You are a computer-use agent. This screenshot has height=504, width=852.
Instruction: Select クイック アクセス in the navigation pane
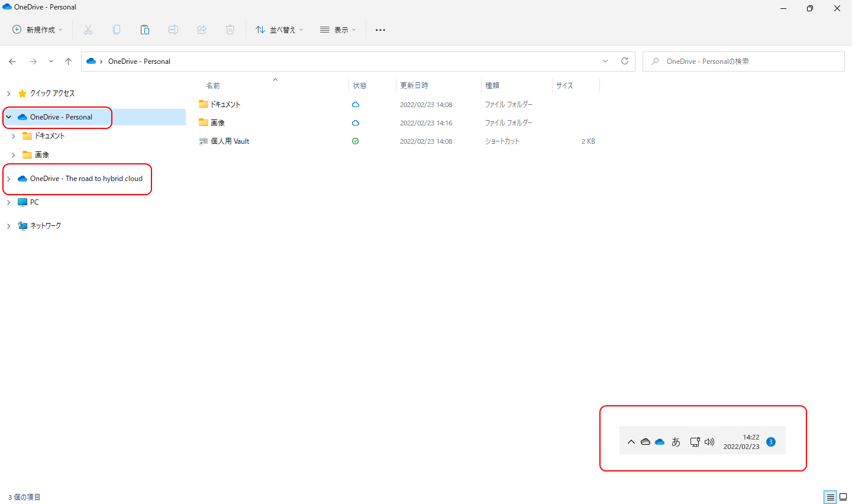tap(52, 93)
